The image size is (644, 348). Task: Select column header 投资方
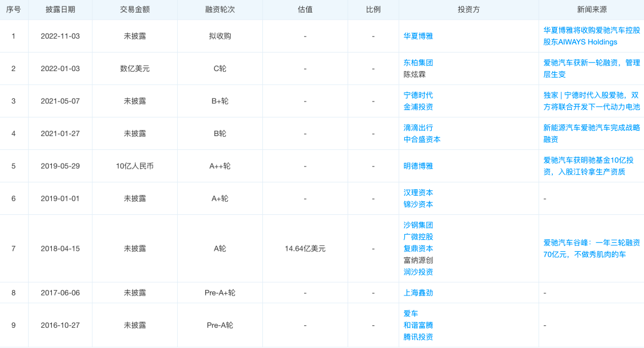pos(469,10)
